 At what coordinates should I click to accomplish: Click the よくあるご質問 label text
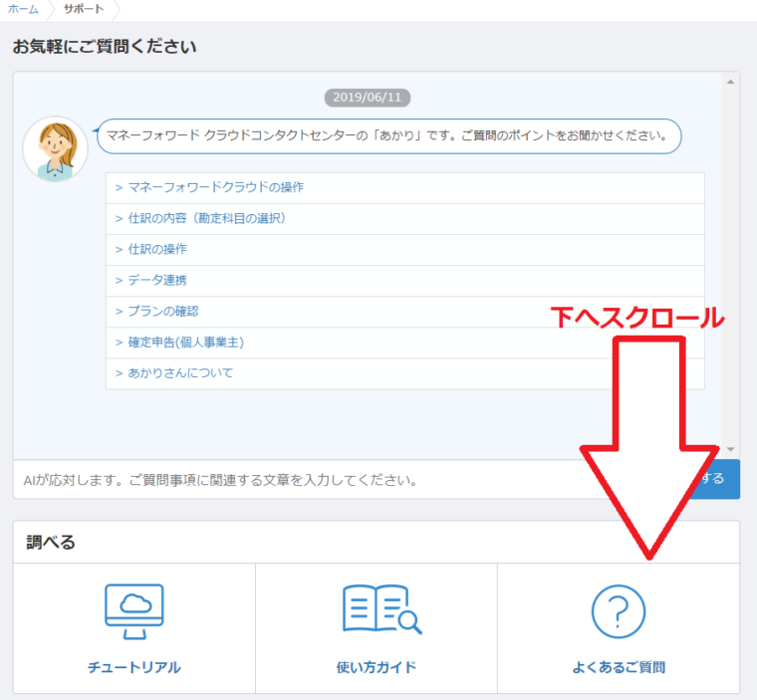coord(619,667)
